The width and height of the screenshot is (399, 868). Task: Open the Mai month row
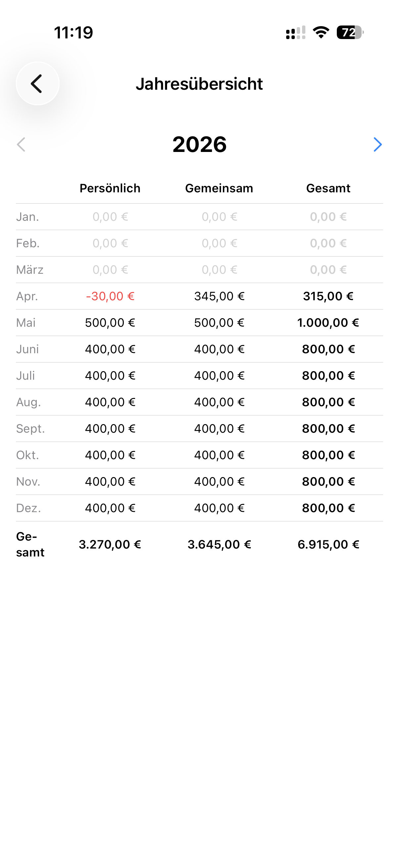click(199, 323)
